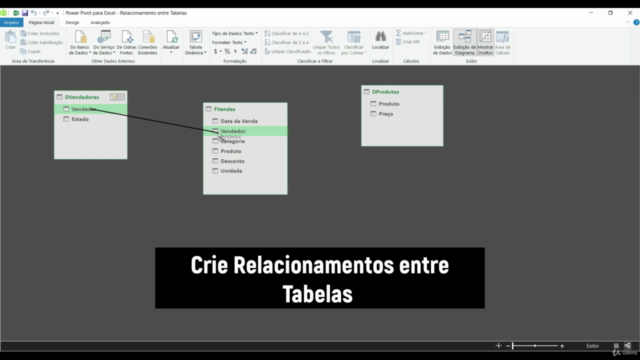Open Tipo de Dados: Texto dropdown
This screenshot has height=360, width=640.
235,33
